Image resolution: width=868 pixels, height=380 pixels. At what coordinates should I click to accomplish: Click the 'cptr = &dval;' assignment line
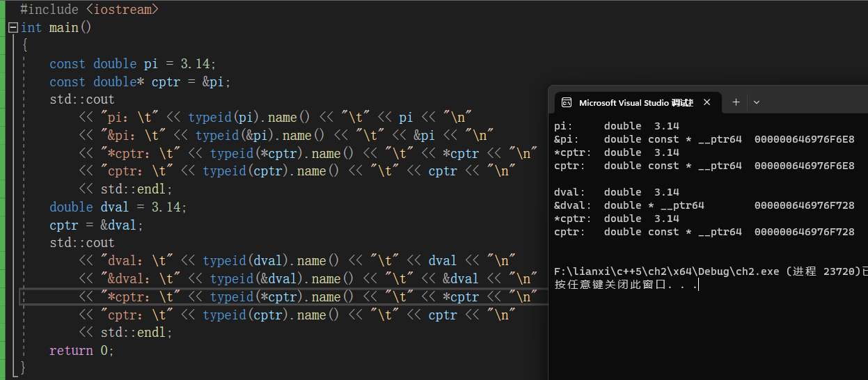[96, 225]
